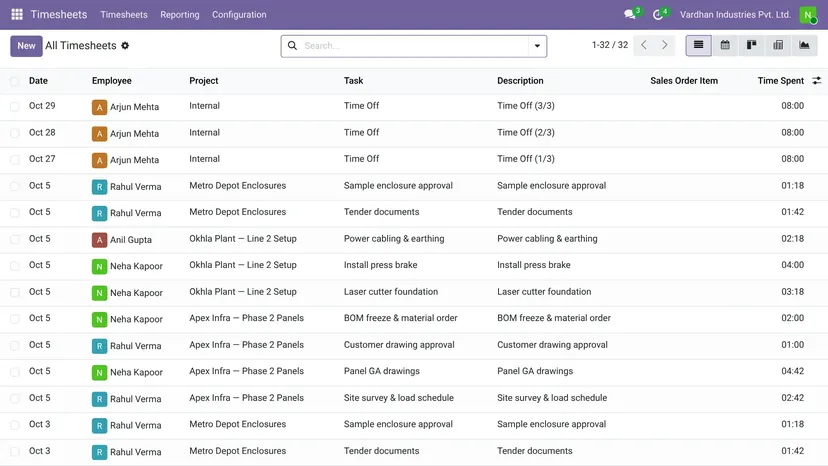Viewport: 828px width, 466px height.
Task: Switch to graph view
Action: tap(804, 45)
